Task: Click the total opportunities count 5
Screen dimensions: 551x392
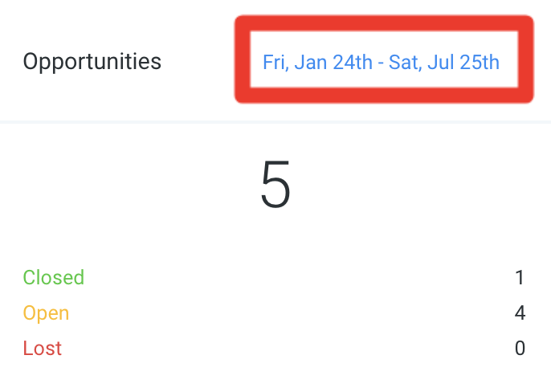Action: point(275,184)
